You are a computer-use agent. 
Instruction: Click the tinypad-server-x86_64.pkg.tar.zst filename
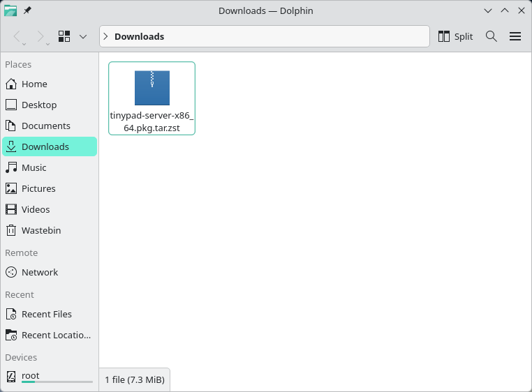152,122
